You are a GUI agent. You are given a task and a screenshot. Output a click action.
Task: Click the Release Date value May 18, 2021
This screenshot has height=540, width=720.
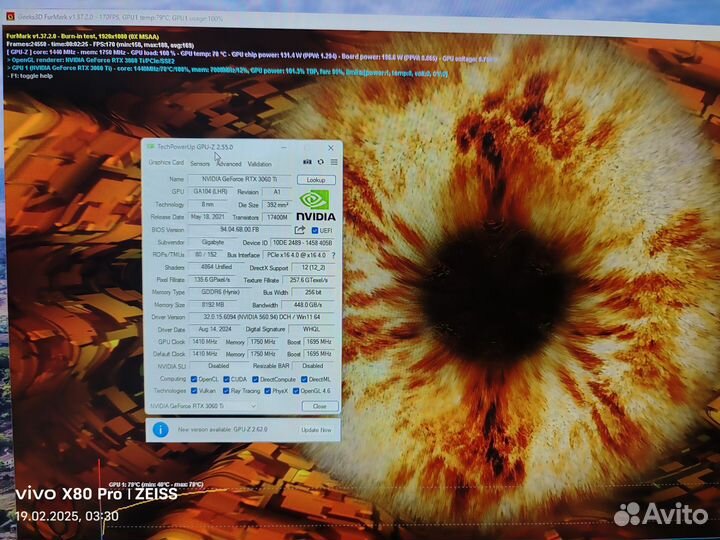click(208, 217)
